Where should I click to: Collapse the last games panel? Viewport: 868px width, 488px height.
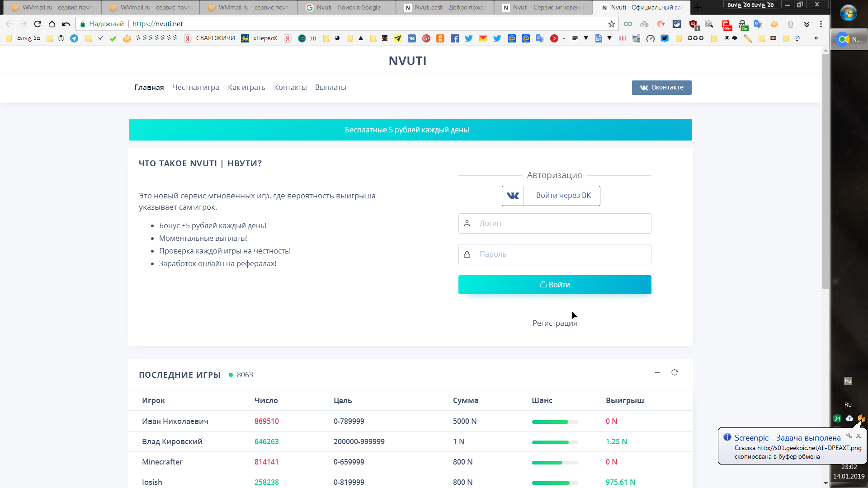(x=657, y=372)
